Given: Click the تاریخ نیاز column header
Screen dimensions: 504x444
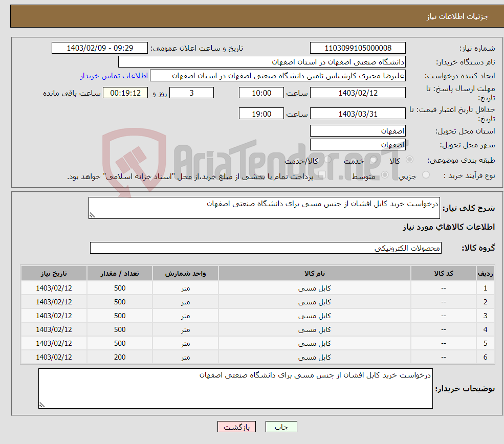Looking at the screenshot, I should pyautogui.click(x=54, y=273).
